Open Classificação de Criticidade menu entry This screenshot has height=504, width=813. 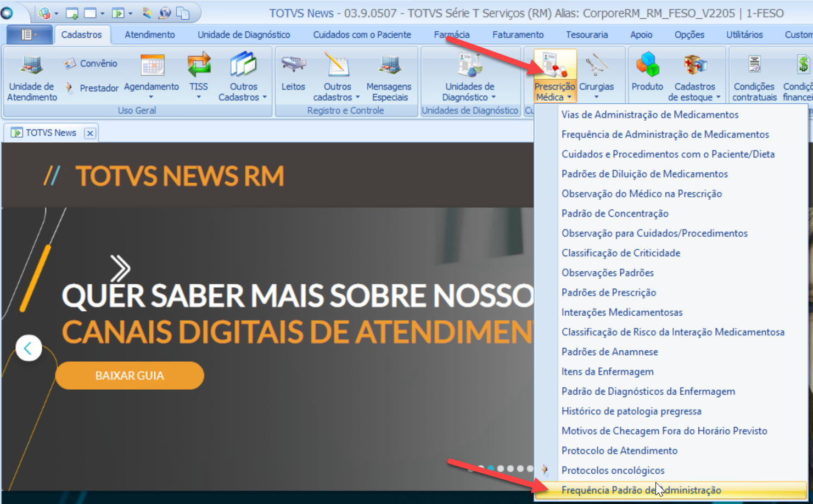[671, 253]
